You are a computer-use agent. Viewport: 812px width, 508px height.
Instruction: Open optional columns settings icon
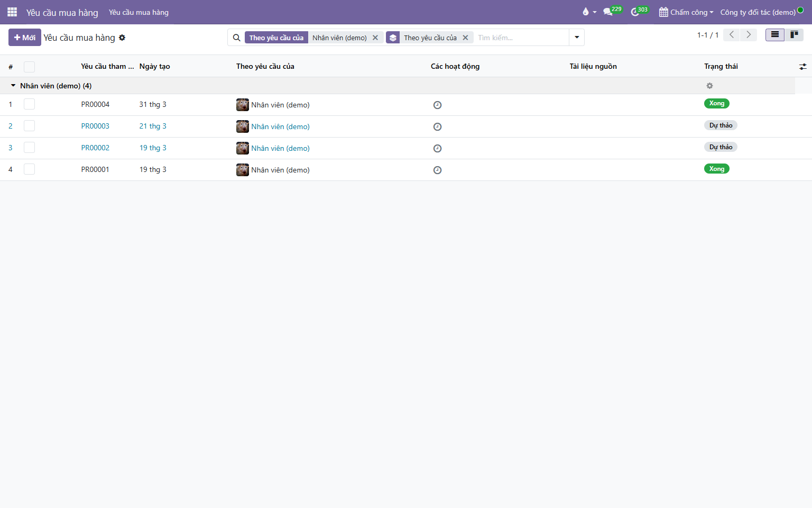(802, 67)
